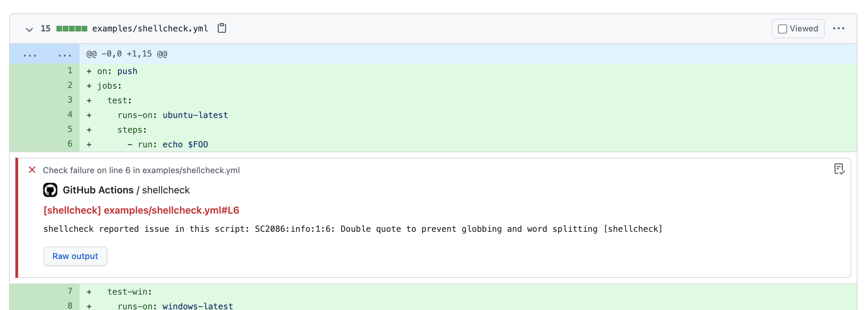
Task: Click the red X check failure icon
Action: point(32,170)
